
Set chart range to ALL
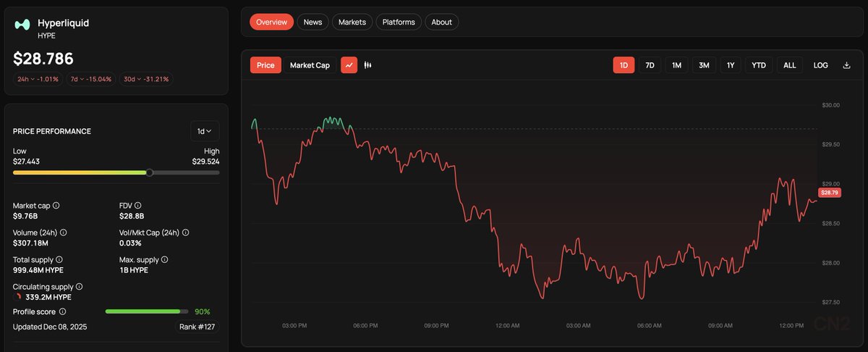[790, 65]
